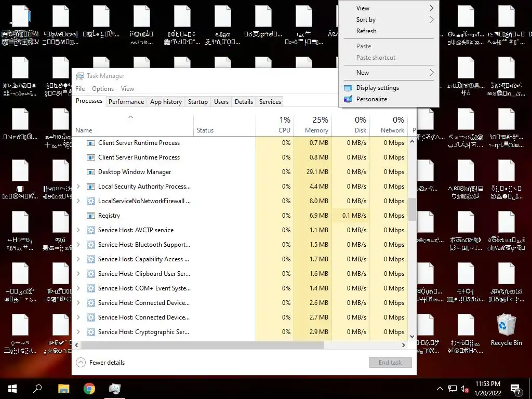Screen dimensions: 532x399
Task: Switch to the Performance tab
Action: point(126,102)
